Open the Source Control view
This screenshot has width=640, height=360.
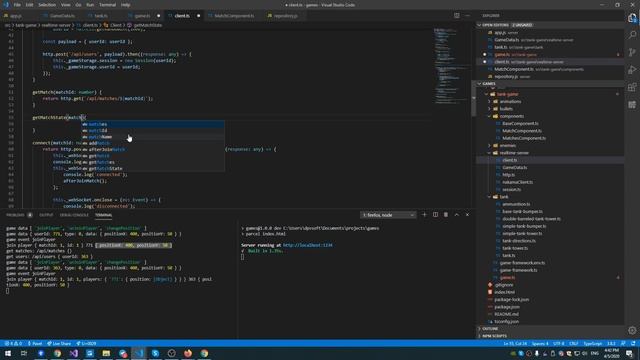pos(632,52)
